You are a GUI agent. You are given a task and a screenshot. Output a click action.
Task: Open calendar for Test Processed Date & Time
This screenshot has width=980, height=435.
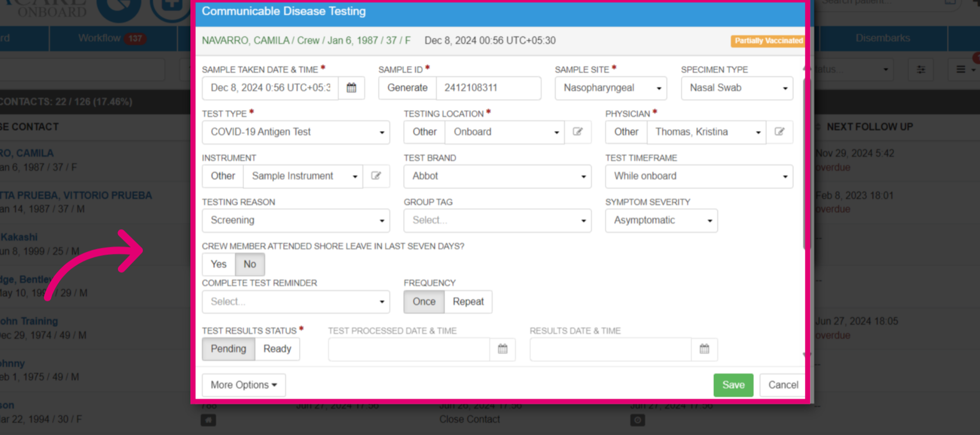tap(503, 349)
